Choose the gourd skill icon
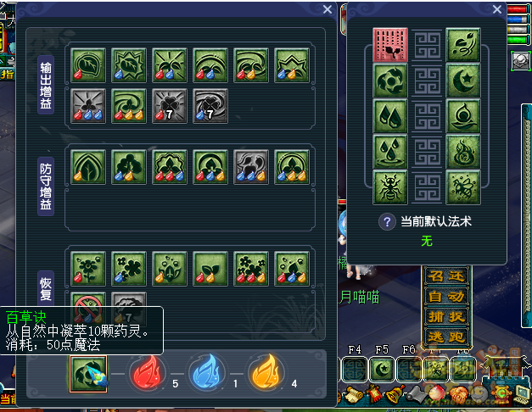 click(x=463, y=116)
